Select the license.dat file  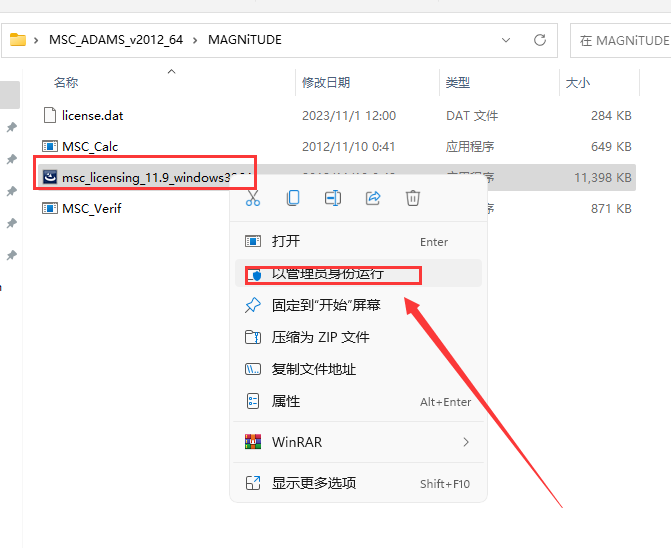point(92,116)
